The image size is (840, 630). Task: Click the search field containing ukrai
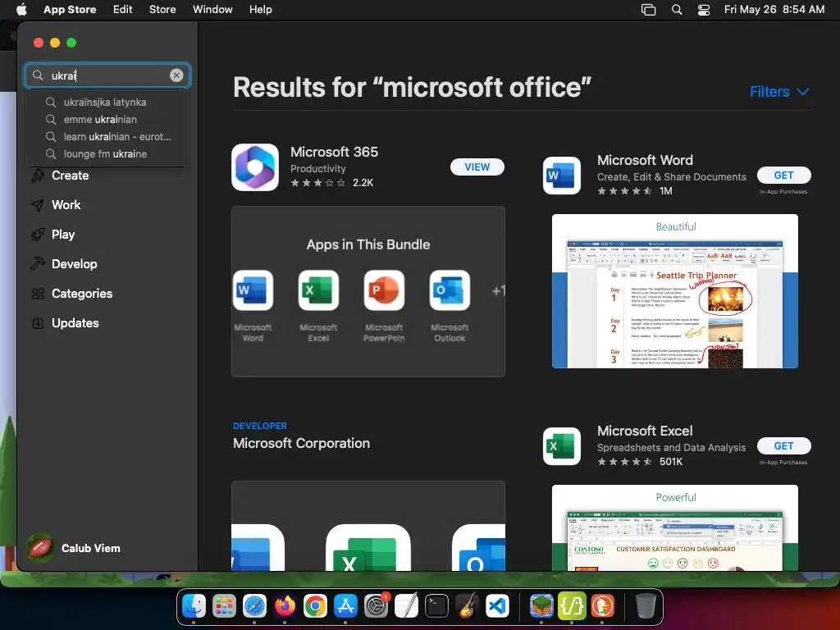pyautogui.click(x=107, y=75)
